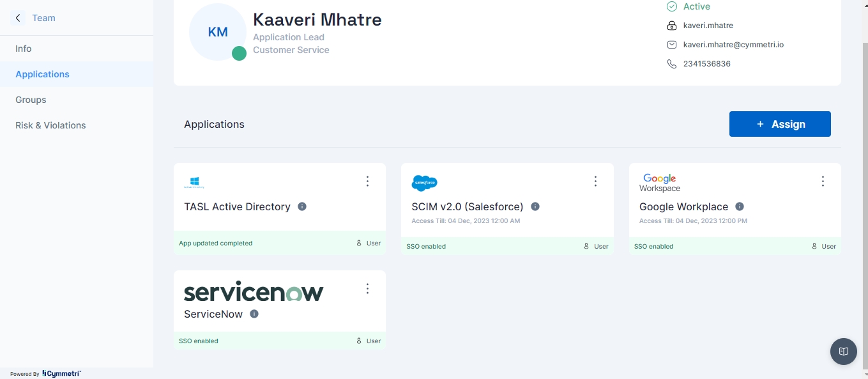
Task: Click the Salesforce cloud logo
Action: 424,183
